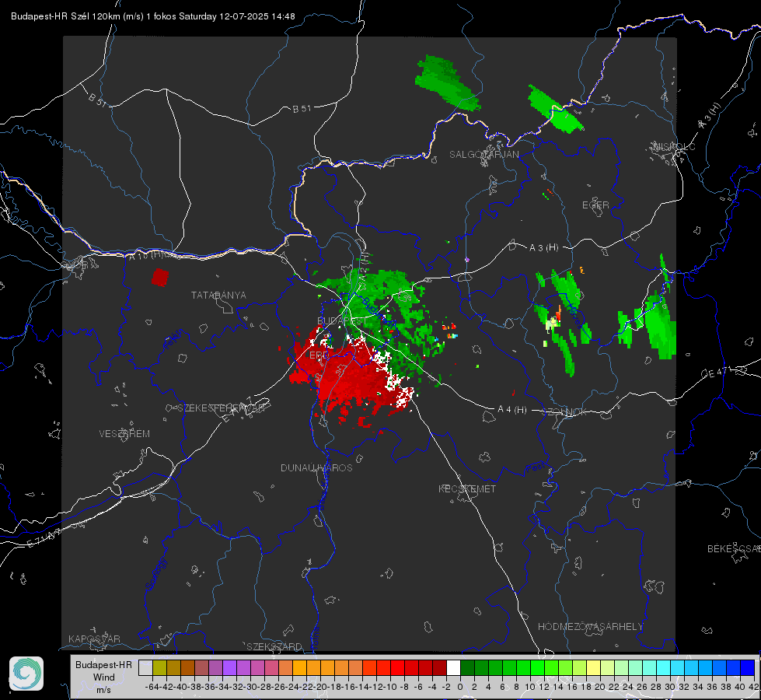Image resolution: width=761 pixels, height=700 pixels.
Task: Click the '-64' value on the legend scale
Action: click(152, 687)
